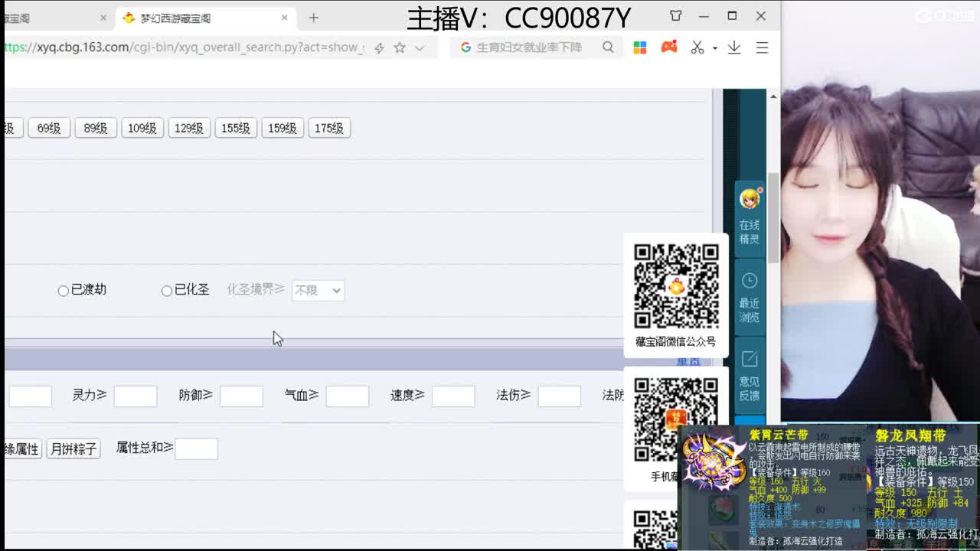Click the Google icon in search box
The width and height of the screenshot is (980, 551).
pyautogui.click(x=465, y=47)
